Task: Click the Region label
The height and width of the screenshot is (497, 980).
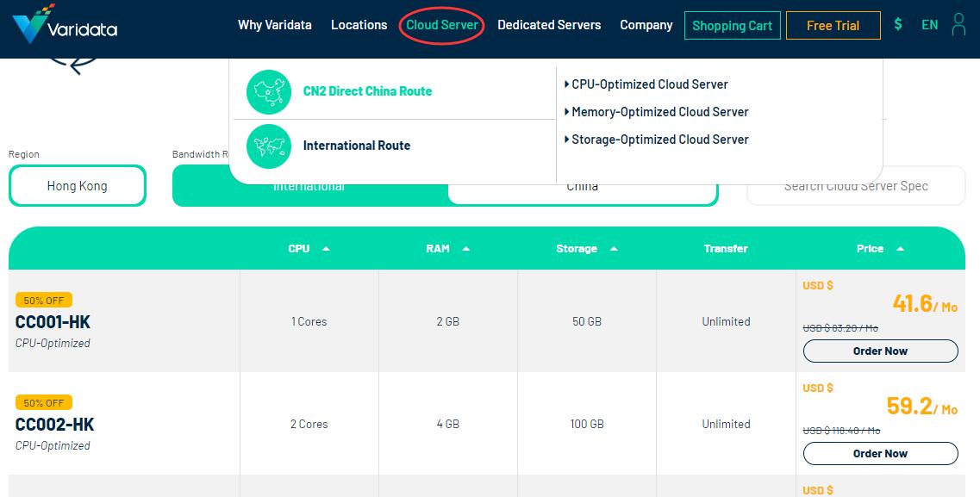Action: tap(24, 154)
